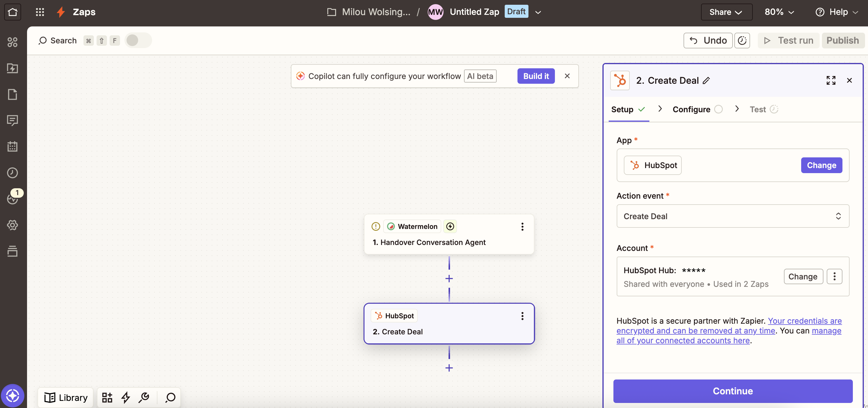Screen dimensions: 868x408
Task: Toggle fullscreen for the Create Deal panel
Action: tap(831, 80)
